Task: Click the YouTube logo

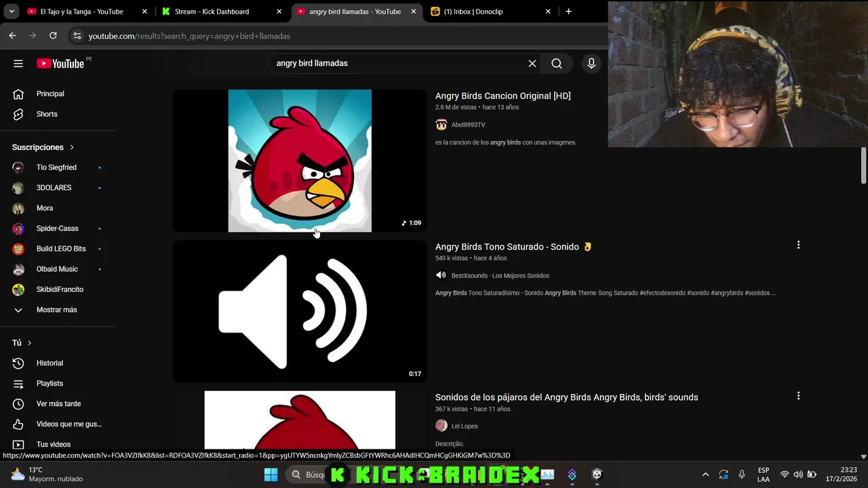Action: click(x=60, y=63)
